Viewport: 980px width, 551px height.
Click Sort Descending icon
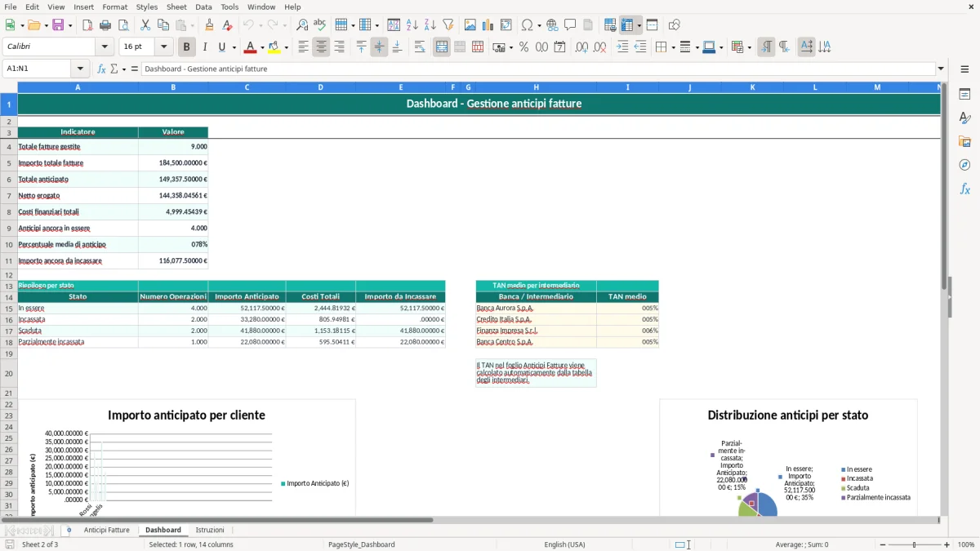point(430,25)
